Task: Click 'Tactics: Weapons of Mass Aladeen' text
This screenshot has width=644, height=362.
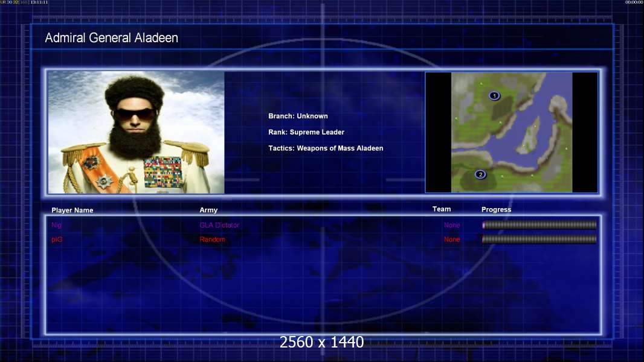Action: point(326,148)
